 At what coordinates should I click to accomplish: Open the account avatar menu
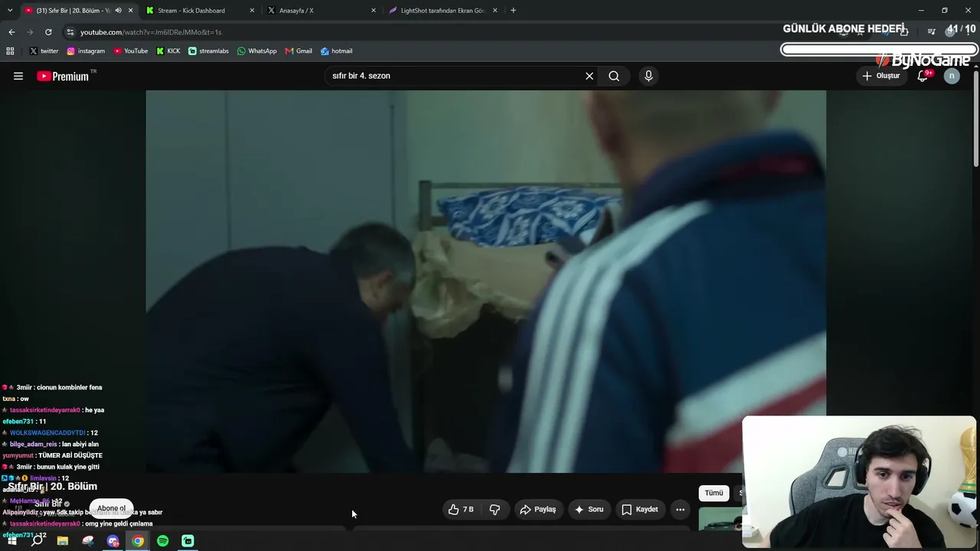coord(952,76)
